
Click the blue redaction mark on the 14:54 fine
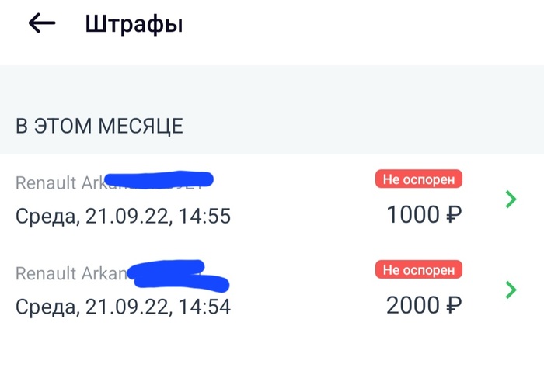[177, 273]
